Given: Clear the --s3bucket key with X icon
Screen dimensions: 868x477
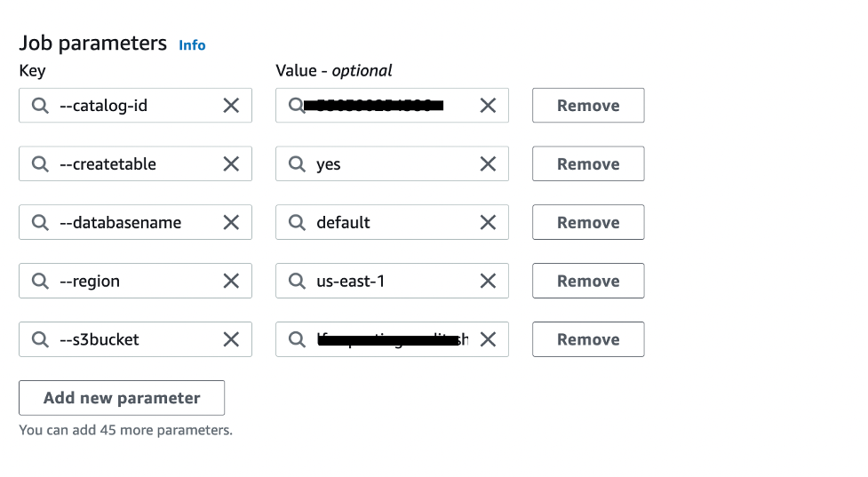Looking at the screenshot, I should tap(231, 339).
